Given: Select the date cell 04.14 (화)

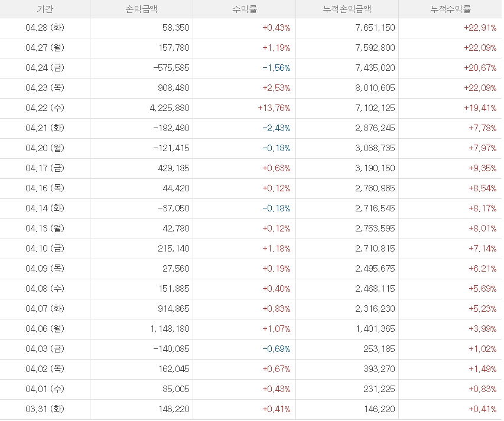Looking at the screenshot, I should (45, 208).
